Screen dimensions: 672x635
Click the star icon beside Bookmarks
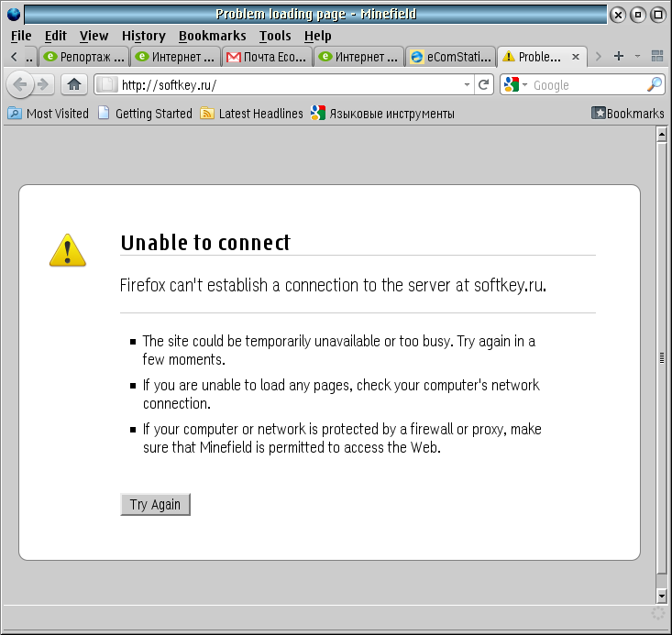click(599, 113)
